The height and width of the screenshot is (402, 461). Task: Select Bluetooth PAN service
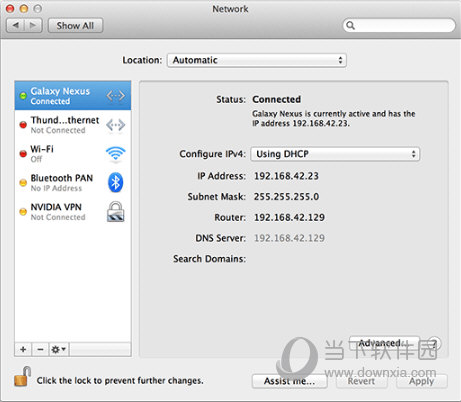click(x=73, y=183)
